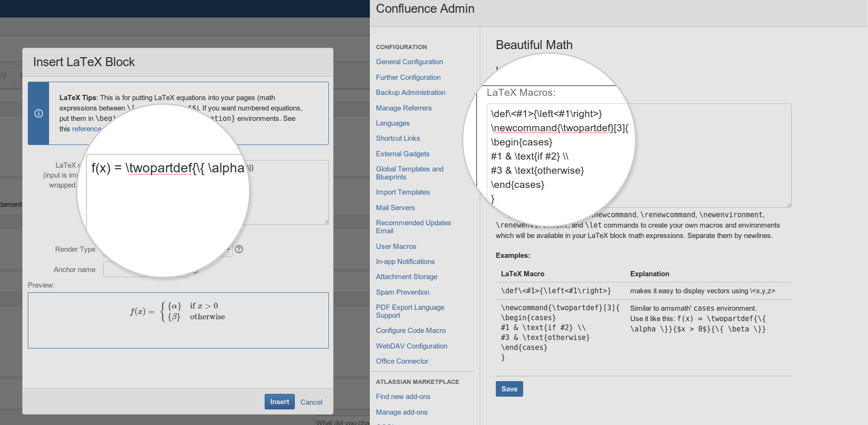The image size is (868, 425).
Task: Open Further Configuration page
Action: [x=408, y=77]
